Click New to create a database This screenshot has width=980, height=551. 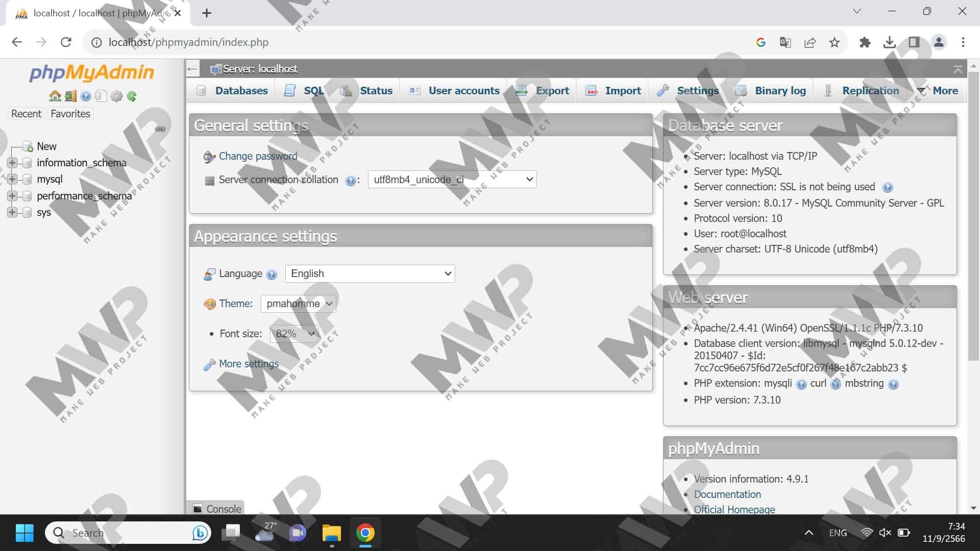pos(46,146)
